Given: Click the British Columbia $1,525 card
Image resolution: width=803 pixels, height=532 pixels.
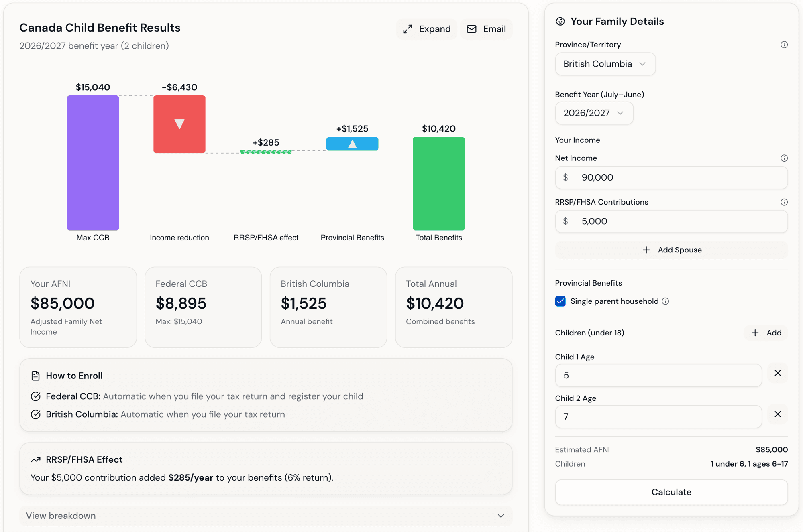Looking at the screenshot, I should coord(328,307).
